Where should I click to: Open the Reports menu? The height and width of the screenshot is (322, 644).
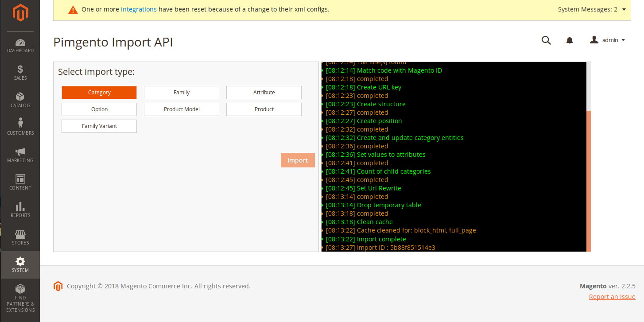pyautogui.click(x=20, y=210)
